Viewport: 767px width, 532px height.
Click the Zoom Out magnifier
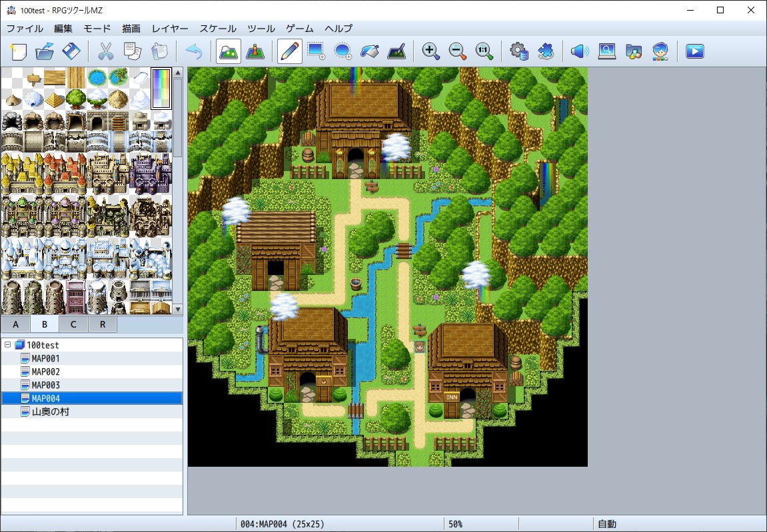point(458,51)
